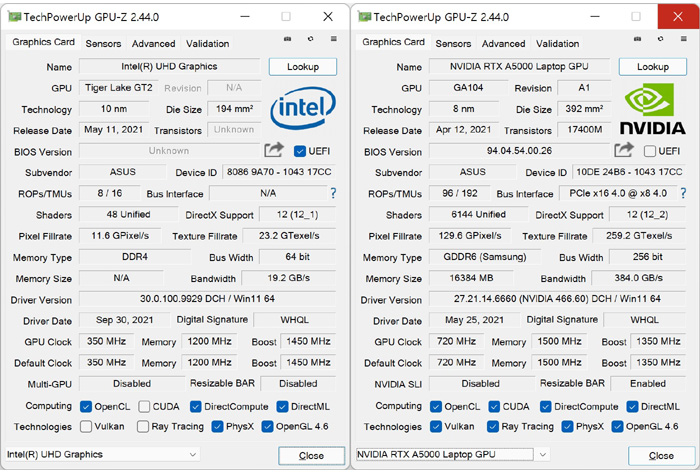Click refresh icon in Intel GPU-Z window

coord(310,39)
